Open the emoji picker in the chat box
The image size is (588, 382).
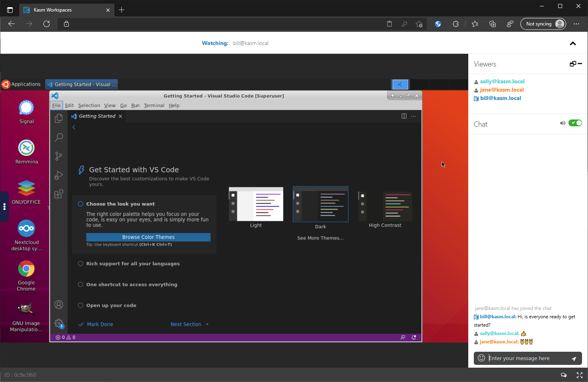pyautogui.click(x=481, y=358)
